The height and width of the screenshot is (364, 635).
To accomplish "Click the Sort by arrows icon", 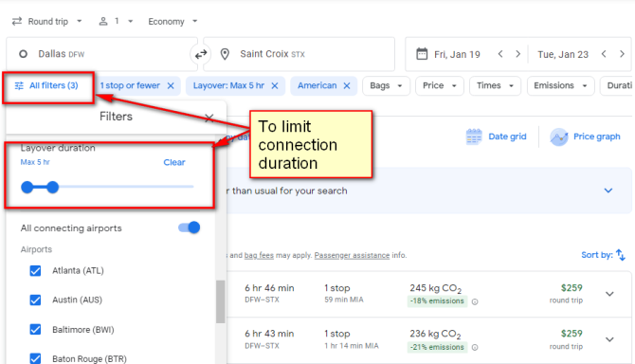I will pyautogui.click(x=621, y=255).
